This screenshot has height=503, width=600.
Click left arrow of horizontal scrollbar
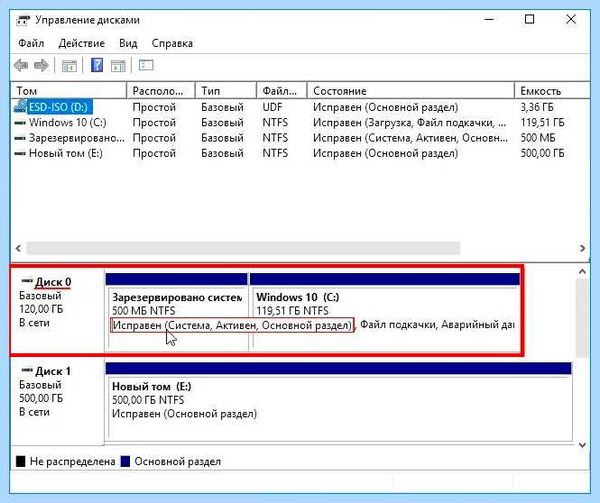tap(18, 248)
